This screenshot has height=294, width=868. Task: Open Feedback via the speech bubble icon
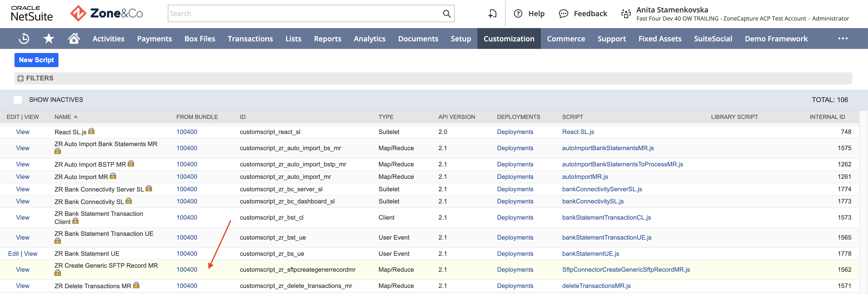(x=563, y=14)
